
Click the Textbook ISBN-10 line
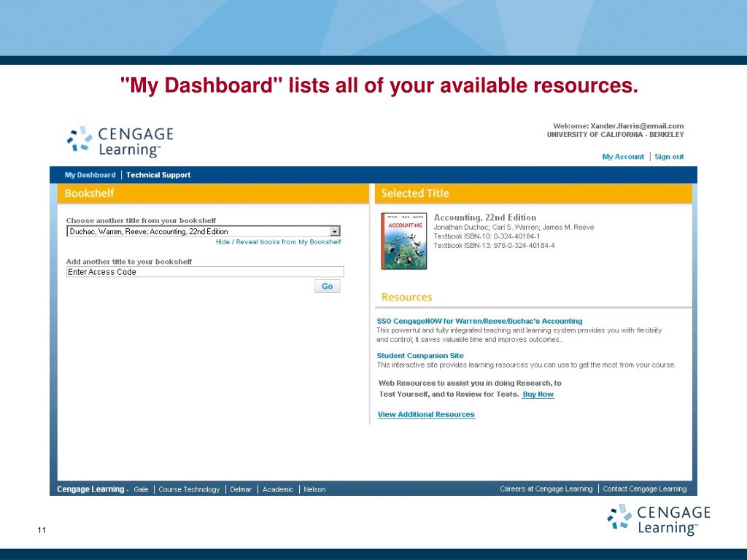coord(487,236)
